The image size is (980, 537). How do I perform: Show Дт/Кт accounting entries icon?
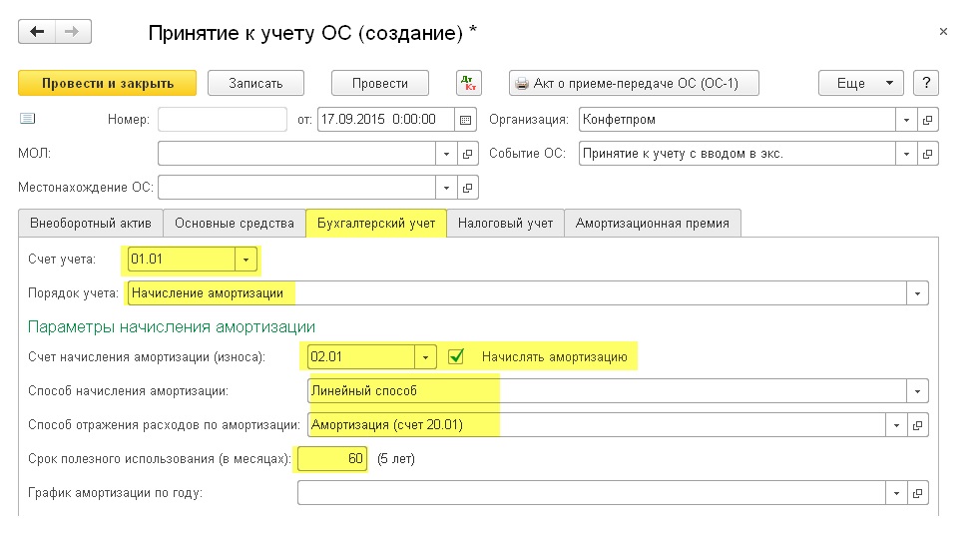click(x=469, y=83)
